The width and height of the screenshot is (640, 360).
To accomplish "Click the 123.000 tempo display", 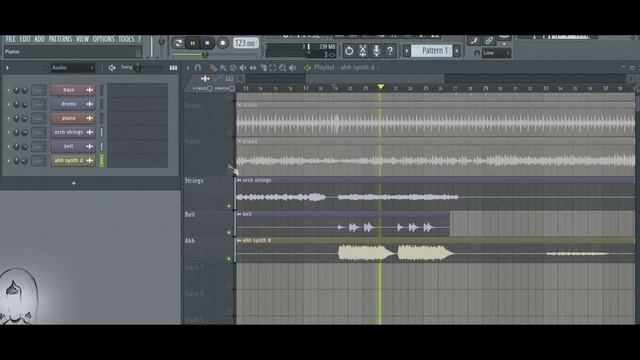I will click(x=245, y=43).
